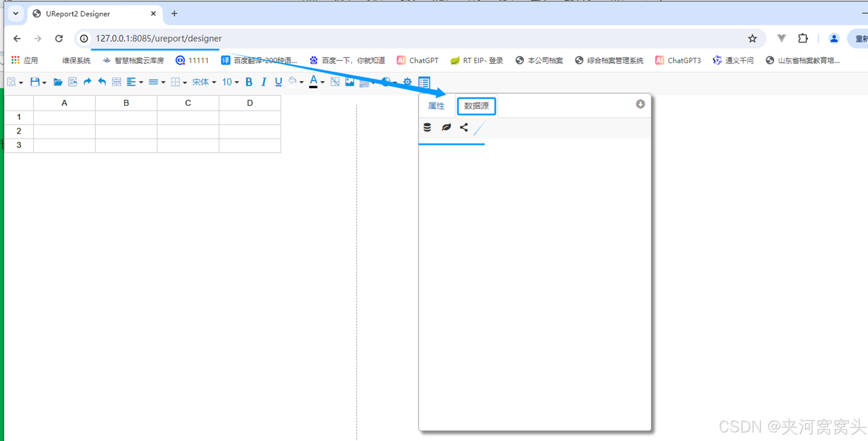The image size is (868, 441).
Task: Toggle italic formatting
Action: [x=264, y=82]
